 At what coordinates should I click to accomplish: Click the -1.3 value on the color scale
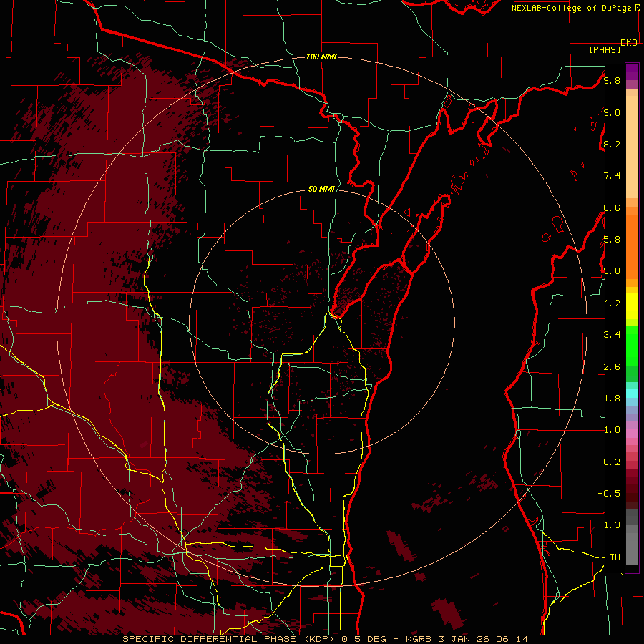tap(609, 525)
